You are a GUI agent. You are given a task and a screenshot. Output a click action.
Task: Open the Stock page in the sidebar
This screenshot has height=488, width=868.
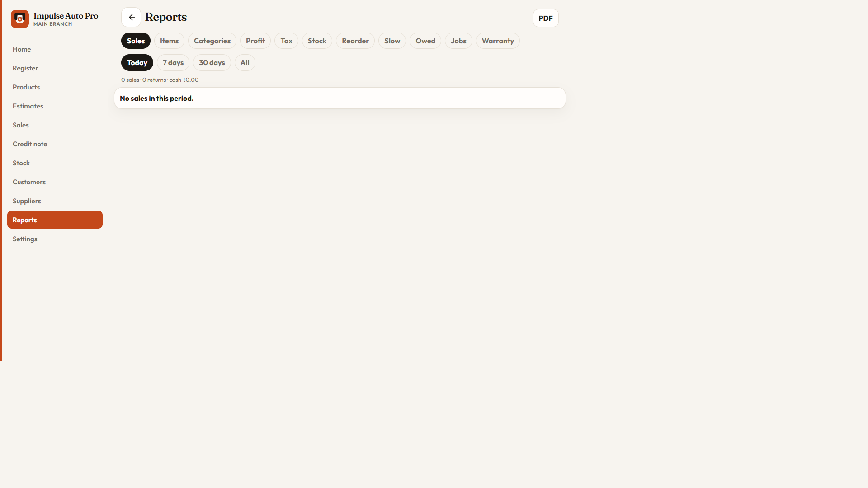click(55, 163)
